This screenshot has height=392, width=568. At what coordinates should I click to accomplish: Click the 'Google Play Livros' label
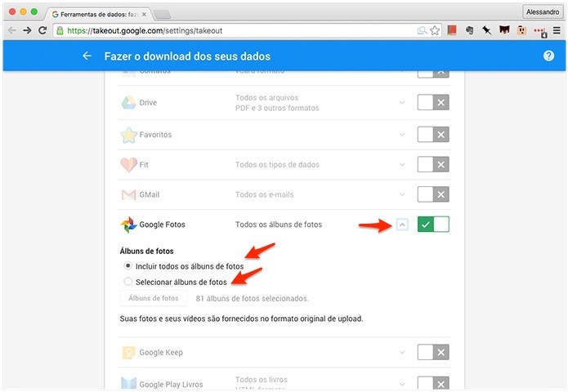171,385
